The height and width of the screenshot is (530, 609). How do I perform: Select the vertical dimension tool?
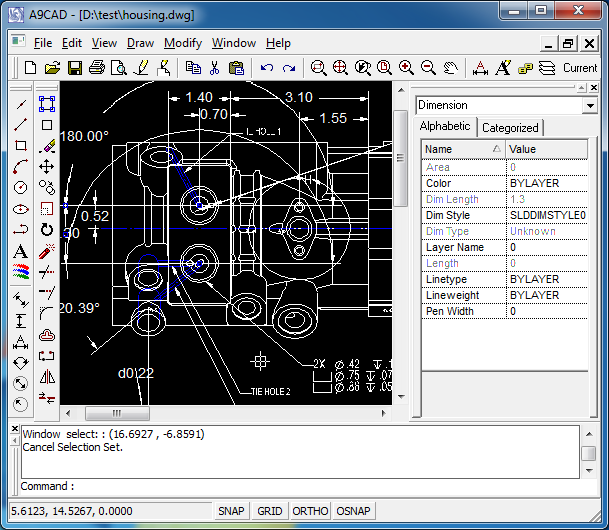coord(21,321)
